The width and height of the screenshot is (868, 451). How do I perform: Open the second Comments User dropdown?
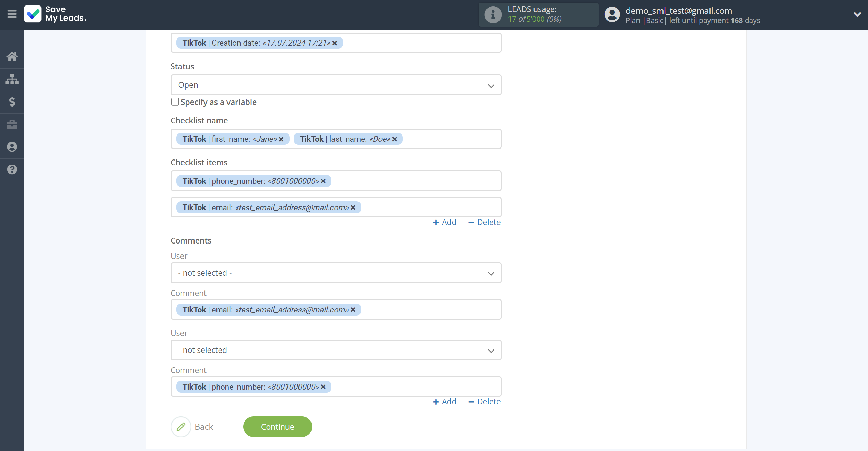click(336, 350)
